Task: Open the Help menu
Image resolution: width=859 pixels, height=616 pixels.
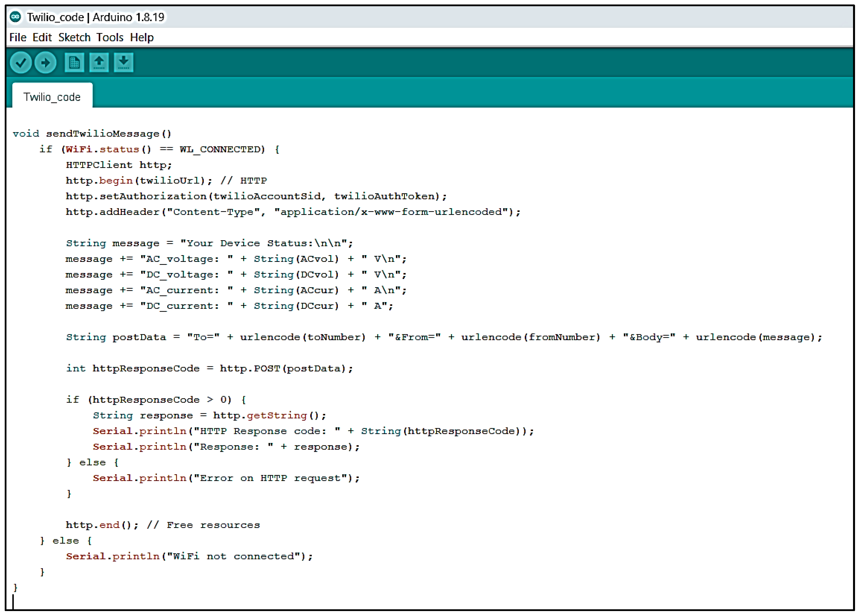Action: (142, 38)
